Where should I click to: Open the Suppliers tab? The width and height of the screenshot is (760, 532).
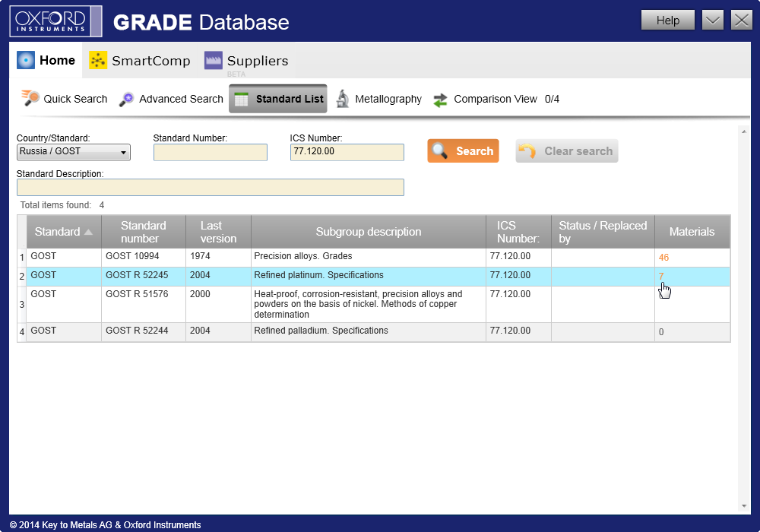(246, 61)
